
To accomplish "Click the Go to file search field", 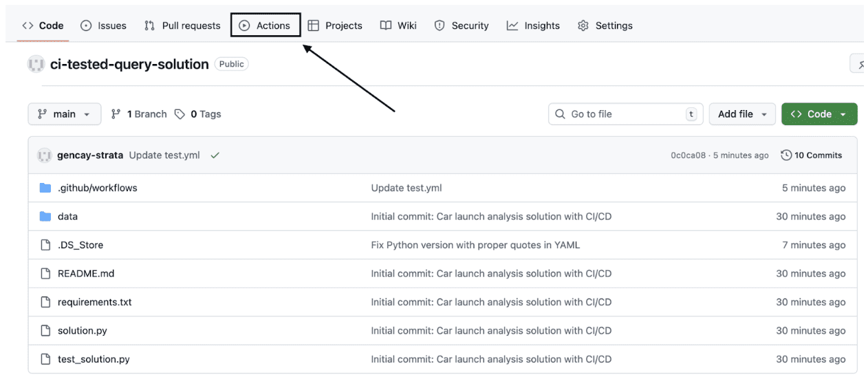I will [x=626, y=114].
